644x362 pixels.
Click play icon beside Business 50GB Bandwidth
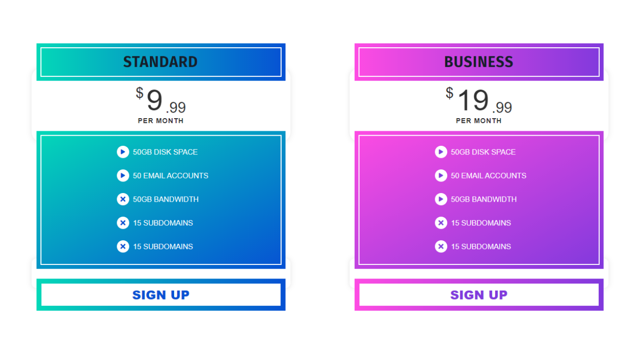[x=441, y=199]
